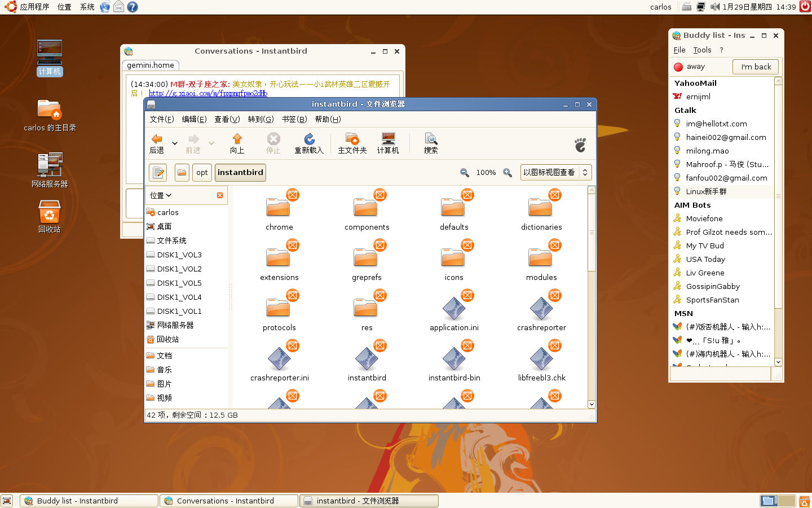Viewport: 812px width, 508px height.
Task: Zoom in the file view
Action: click(x=507, y=173)
